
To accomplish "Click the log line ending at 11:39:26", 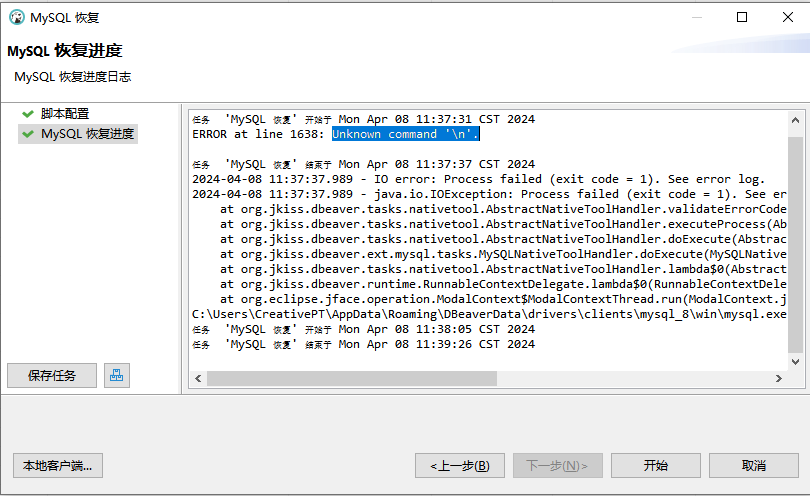I will [x=364, y=344].
